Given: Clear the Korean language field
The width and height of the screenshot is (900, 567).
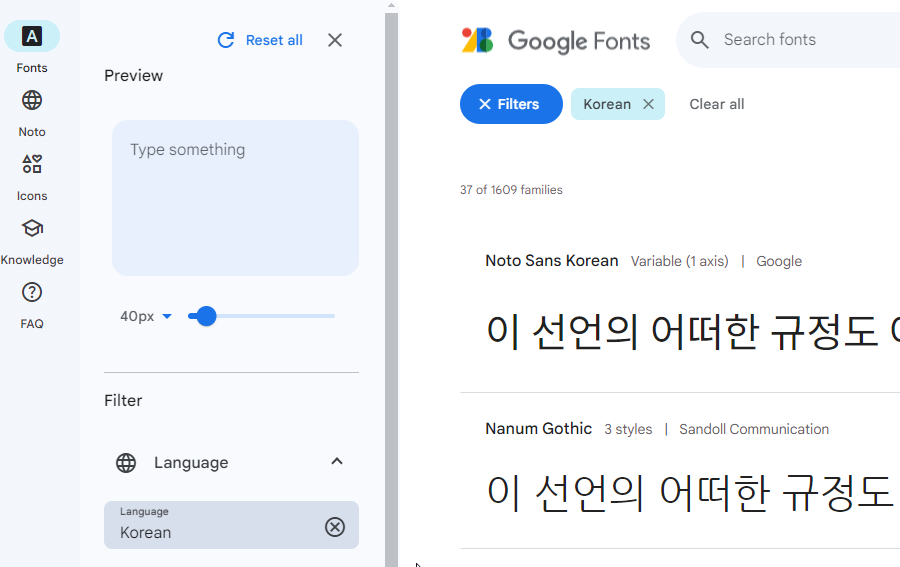Looking at the screenshot, I should [x=335, y=526].
